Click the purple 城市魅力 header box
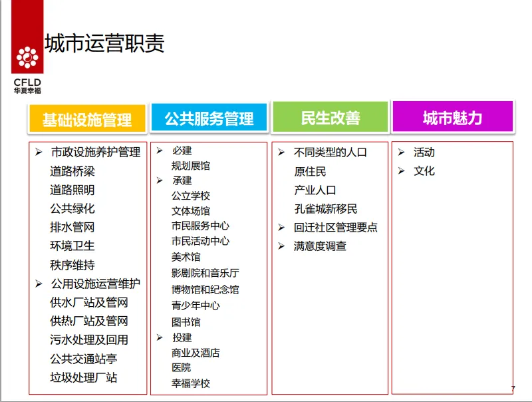The image size is (532, 402). point(453,116)
